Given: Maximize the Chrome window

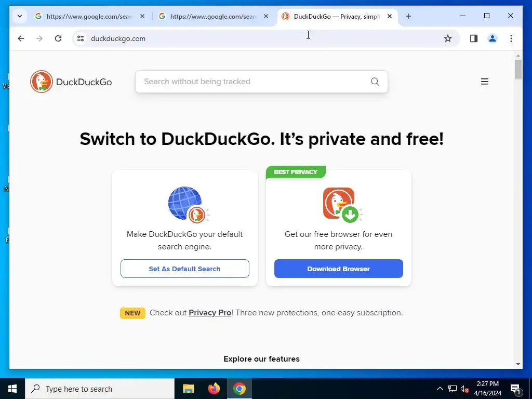Looking at the screenshot, I should 487,16.
